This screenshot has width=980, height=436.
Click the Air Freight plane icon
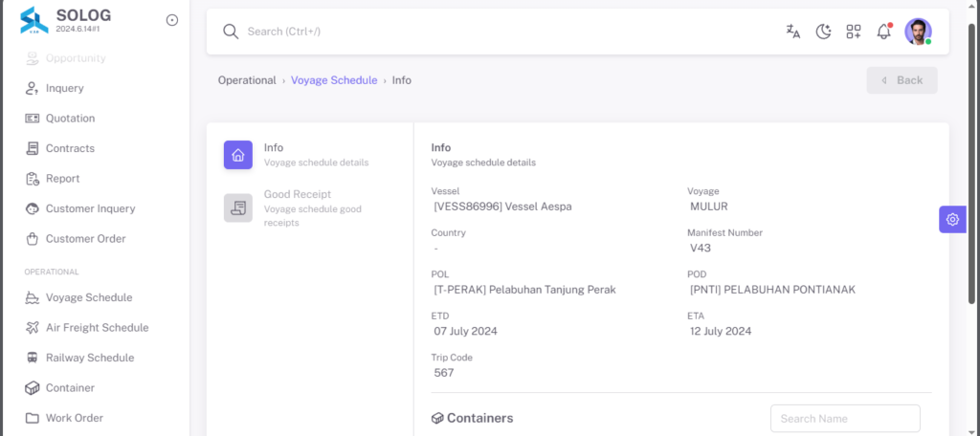click(33, 327)
